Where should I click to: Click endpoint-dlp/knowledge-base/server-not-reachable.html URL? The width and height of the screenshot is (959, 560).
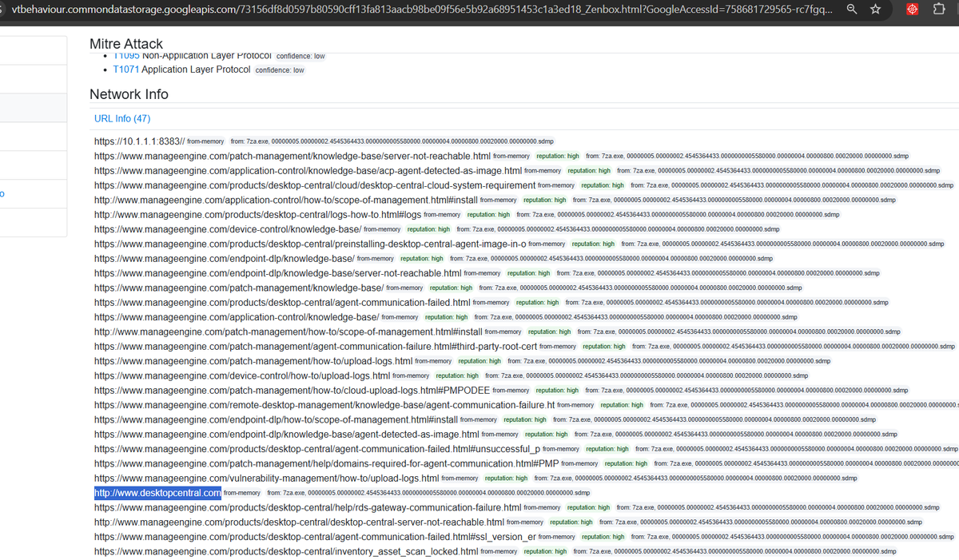pyautogui.click(x=278, y=273)
